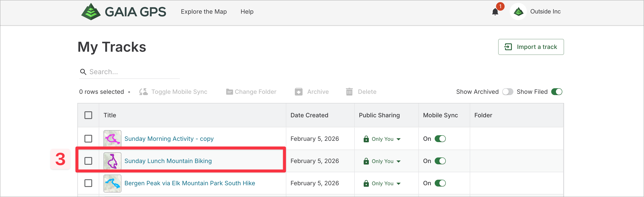
Task: Check the select-all checkbox in header
Action: [88, 115]
